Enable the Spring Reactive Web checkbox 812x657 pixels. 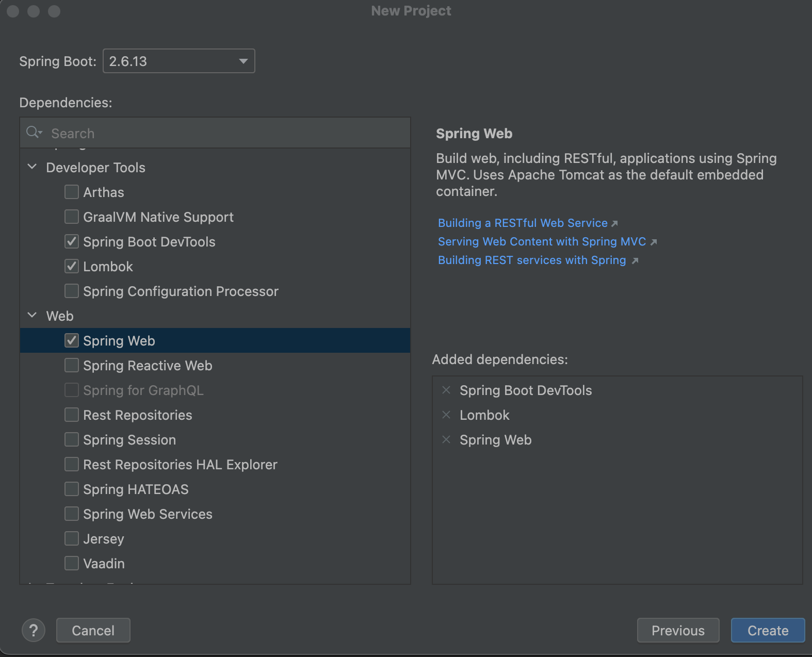coord(72,365)
